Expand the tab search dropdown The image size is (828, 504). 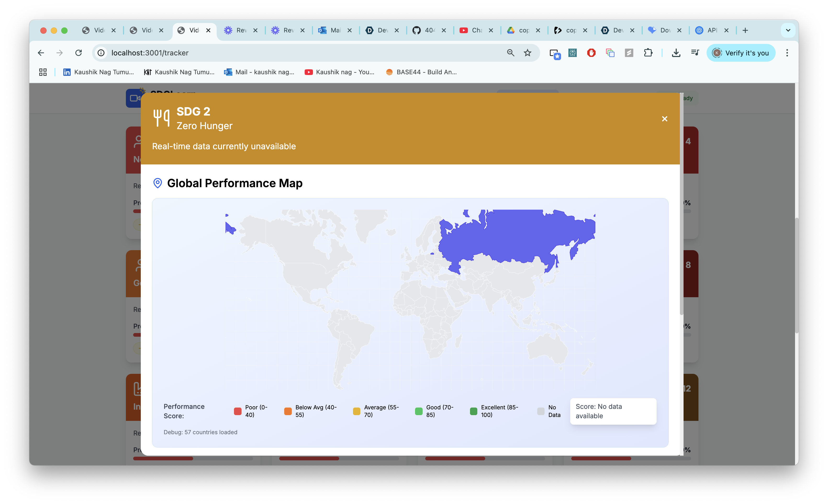coord(788,30)
